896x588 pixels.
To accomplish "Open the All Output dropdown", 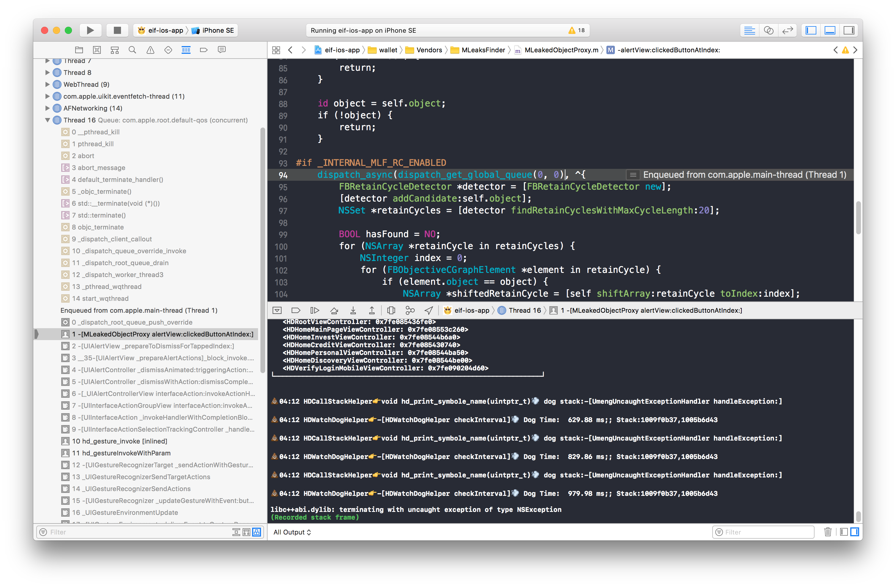I will click(292, 532).
